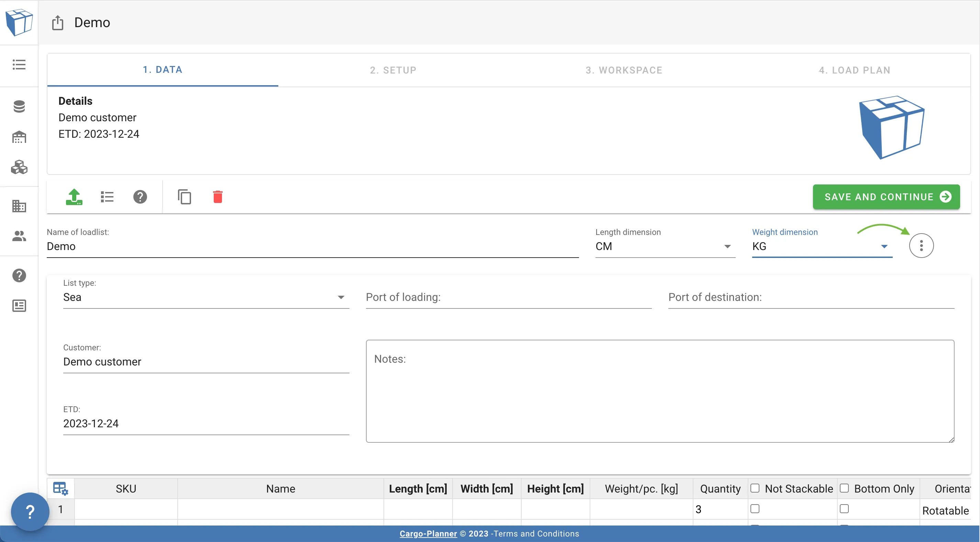980x542 pixels.
Task: Click the share icon next to Demo title
Action: point(57,22)
